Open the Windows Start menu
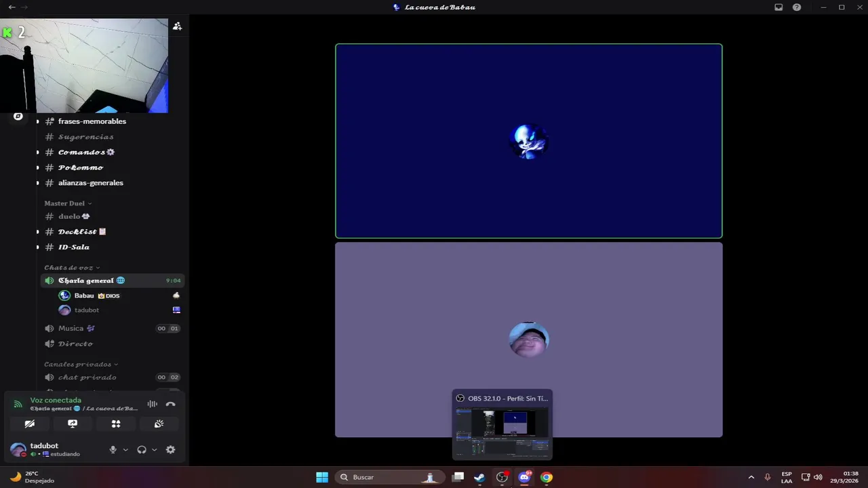Viewport: 868px width, 488px height. coord(322,477)
